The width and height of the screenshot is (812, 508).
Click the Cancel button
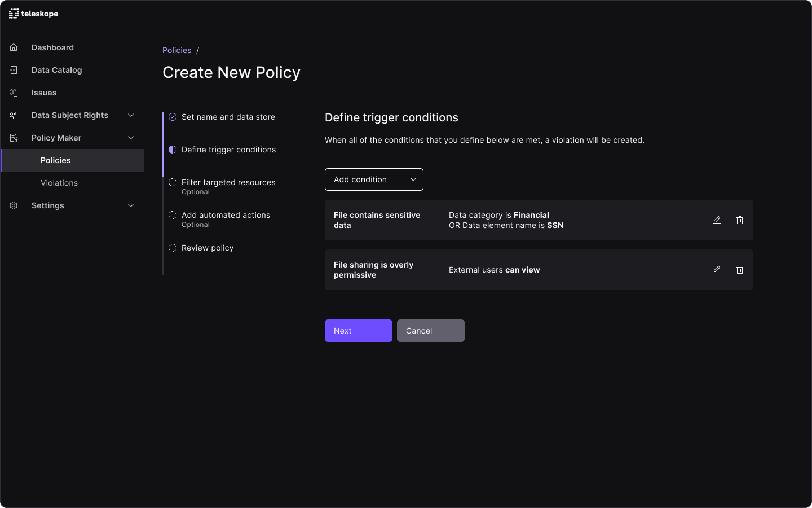[x=431, y=331]
